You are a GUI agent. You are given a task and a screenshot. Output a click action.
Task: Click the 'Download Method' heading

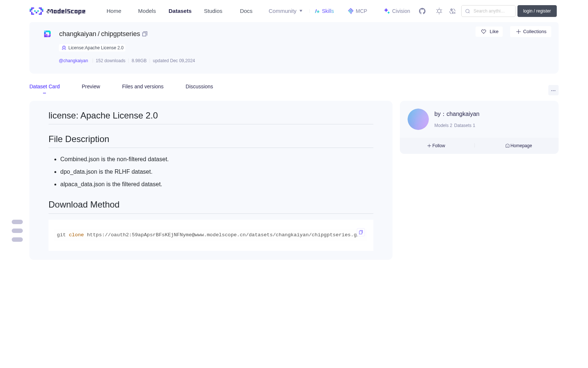[84, 205]
